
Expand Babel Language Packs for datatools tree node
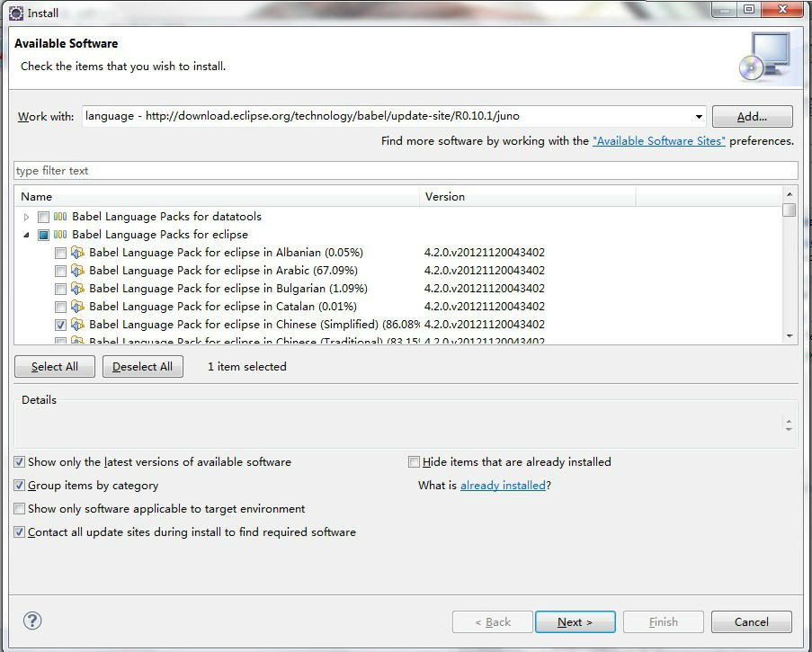[x=26, y=217]
